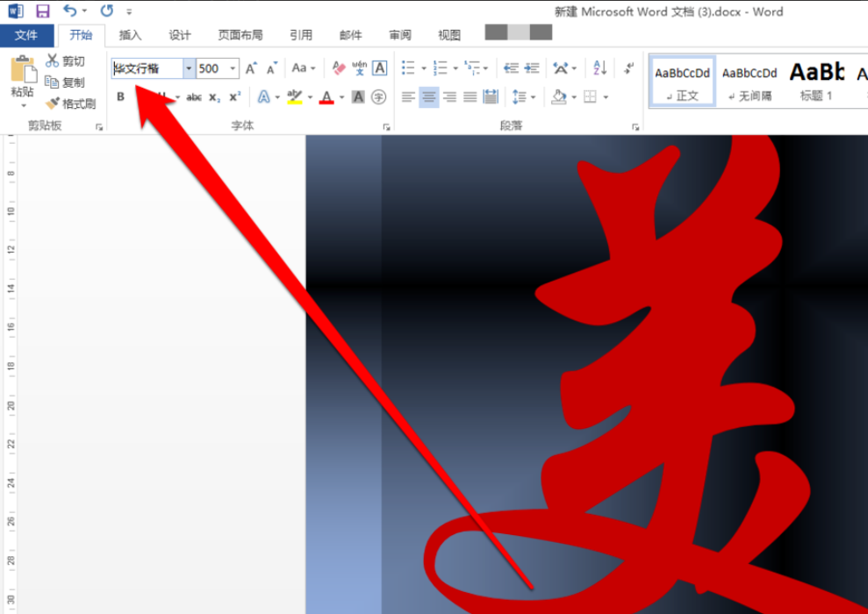
Task: Click the Undo arrow icon
Action: point(69,10)
